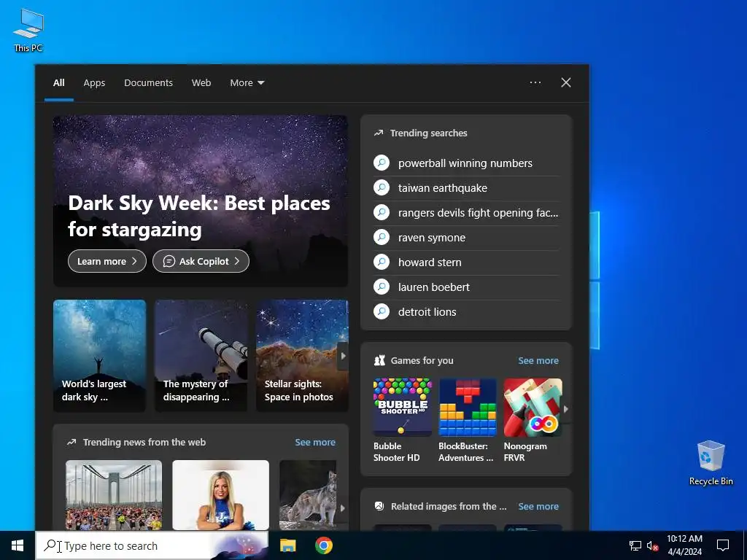Click search icon beside raven symone
Screen dimensions: 747x560
pyautogui.click(x=382, y=237)
